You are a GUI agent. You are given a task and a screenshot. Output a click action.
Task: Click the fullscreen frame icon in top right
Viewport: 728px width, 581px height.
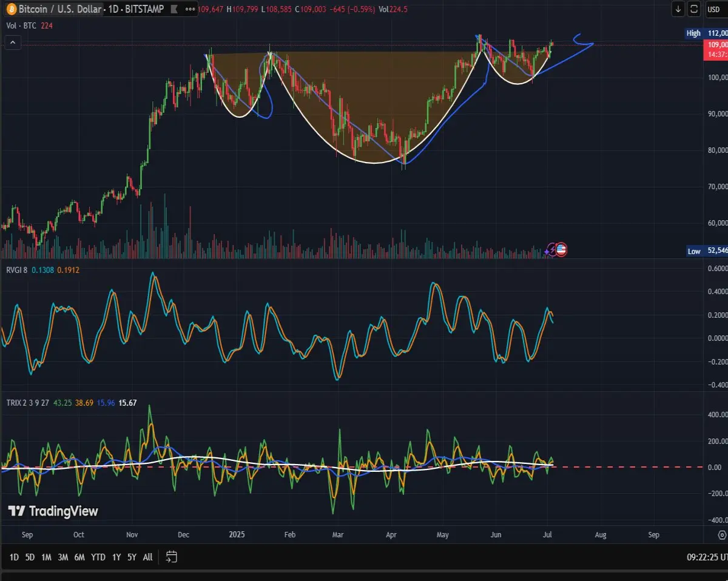coord(695,9)
